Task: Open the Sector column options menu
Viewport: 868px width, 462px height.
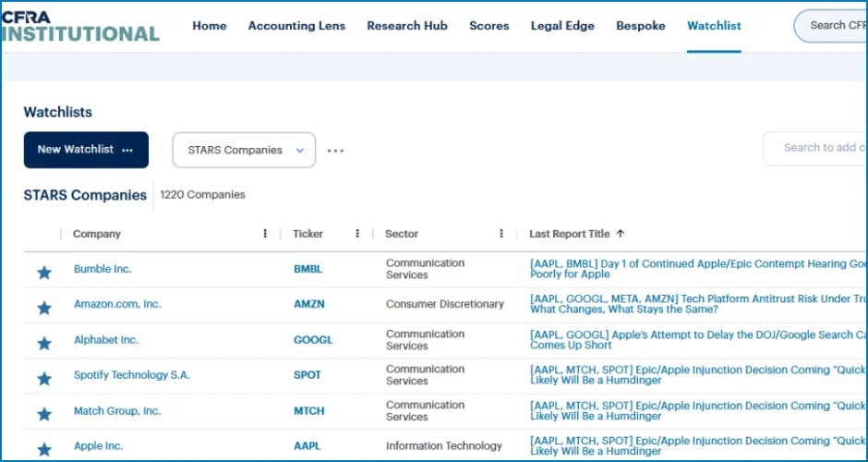Action: 501,234
